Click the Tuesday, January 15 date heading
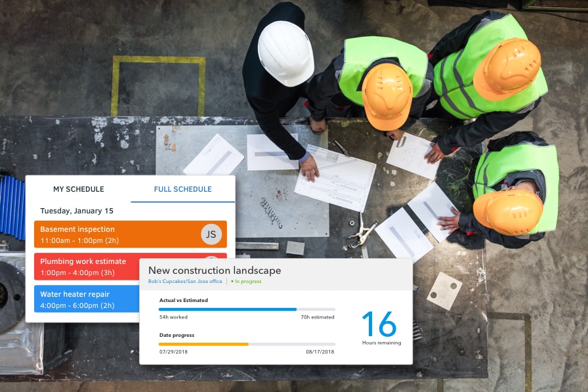588x392 pixels. 77,211
